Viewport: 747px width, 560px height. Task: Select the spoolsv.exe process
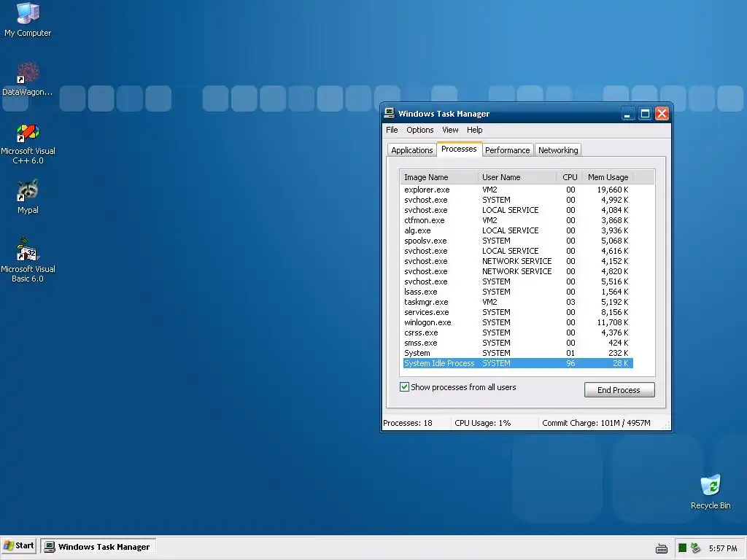pyautogui.click(x=517, y=241)
